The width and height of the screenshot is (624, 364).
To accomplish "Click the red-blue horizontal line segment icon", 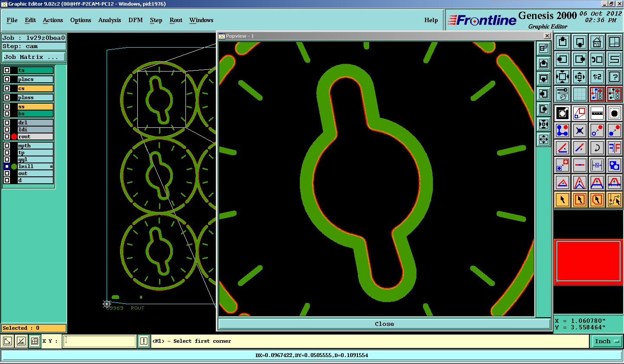I will [580, 165].
